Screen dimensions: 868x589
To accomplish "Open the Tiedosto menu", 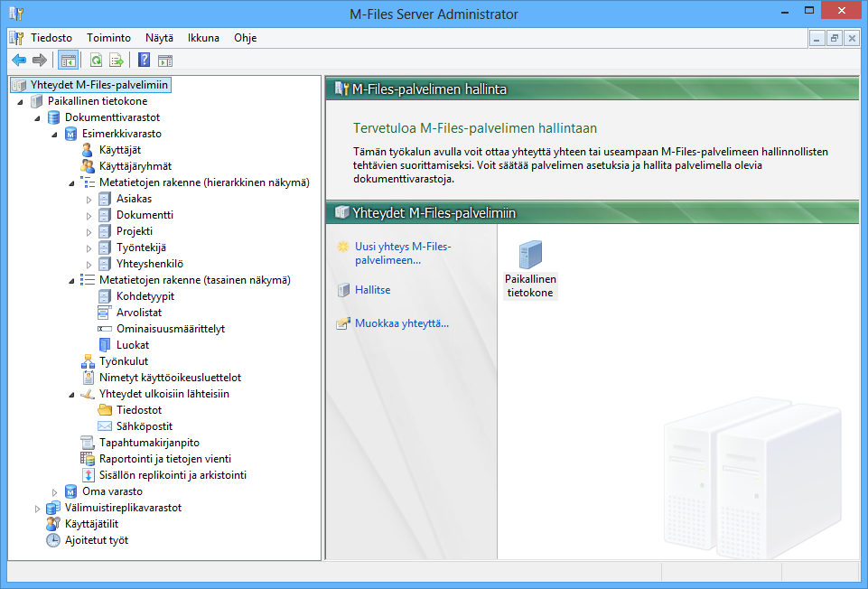I will pos(51,38).
